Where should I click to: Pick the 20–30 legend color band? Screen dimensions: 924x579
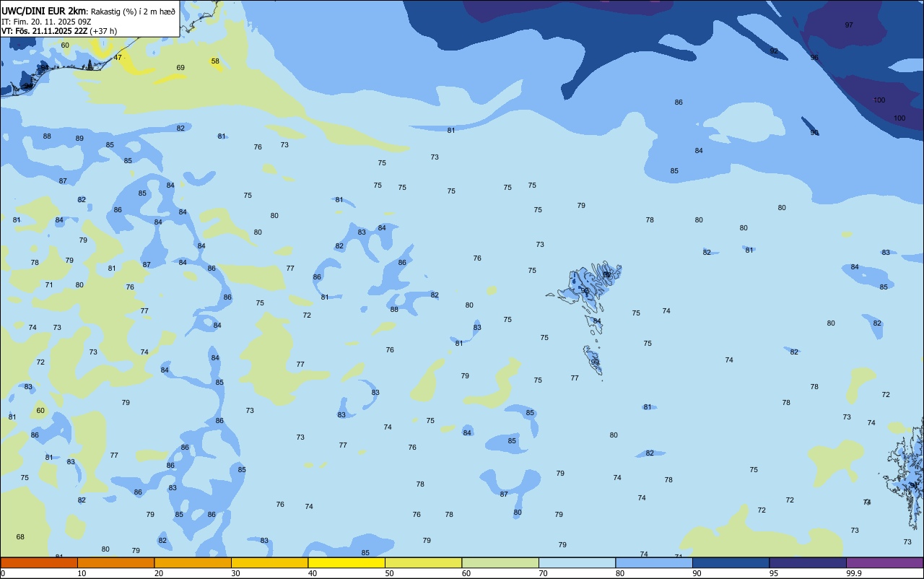(193, 562)
